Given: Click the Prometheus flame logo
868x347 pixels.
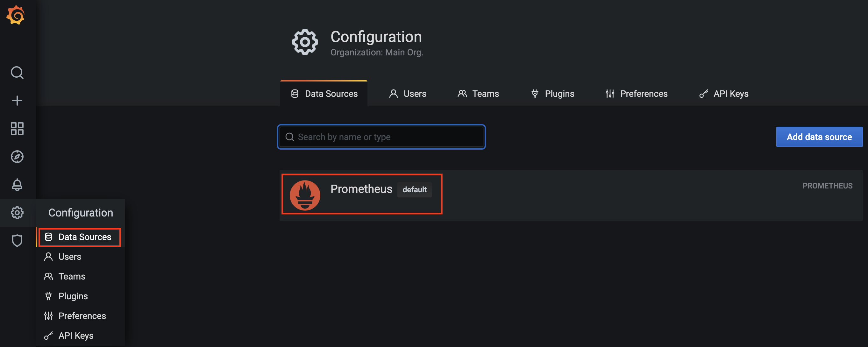Looking at the screenshot, I should click(305, 195).
